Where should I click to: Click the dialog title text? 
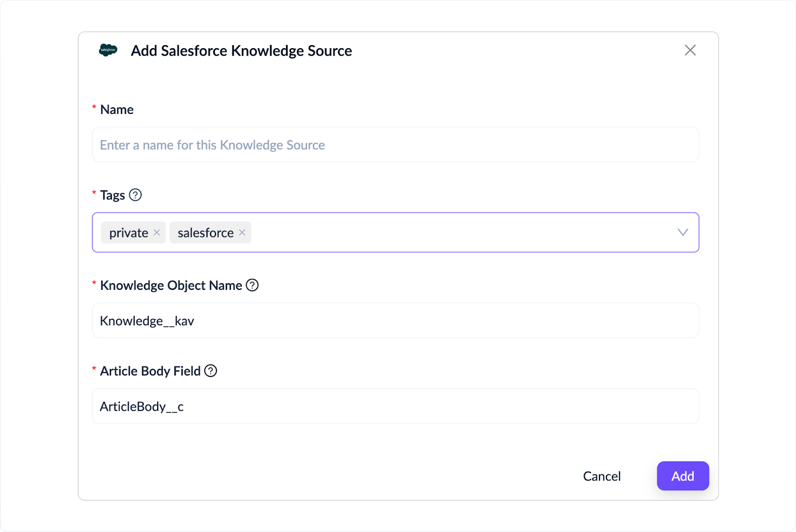point(241,51)
